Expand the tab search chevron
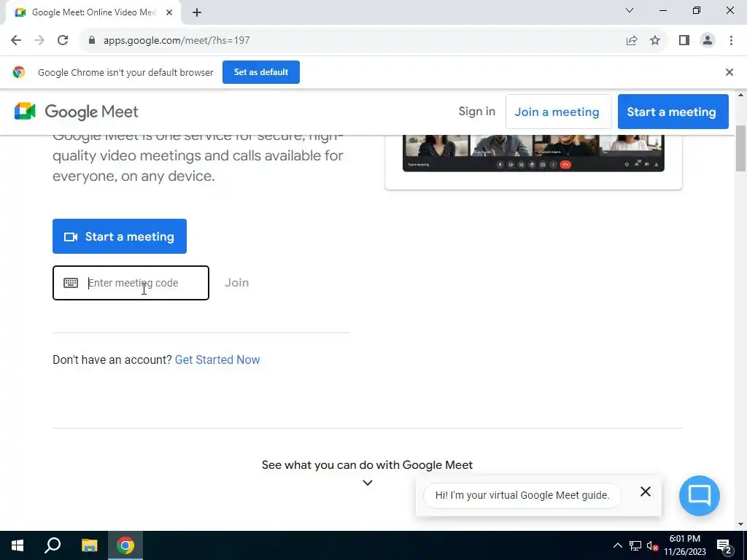 (x=630, y=10)
